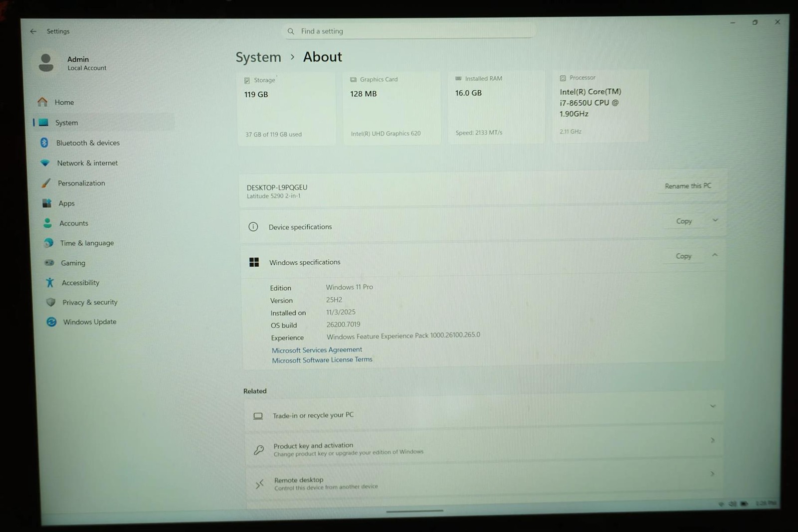
Task: Click the Remote desktop icon
Action: 259,484
